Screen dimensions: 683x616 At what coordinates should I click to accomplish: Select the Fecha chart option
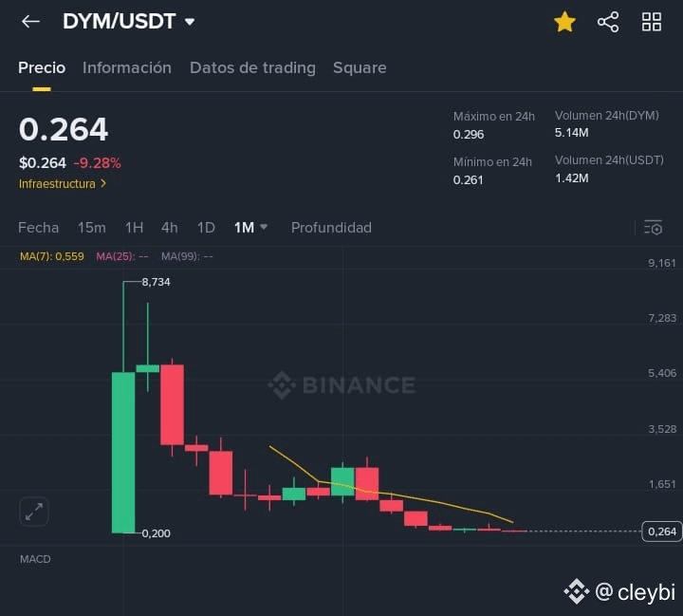(x=38, y=228)
